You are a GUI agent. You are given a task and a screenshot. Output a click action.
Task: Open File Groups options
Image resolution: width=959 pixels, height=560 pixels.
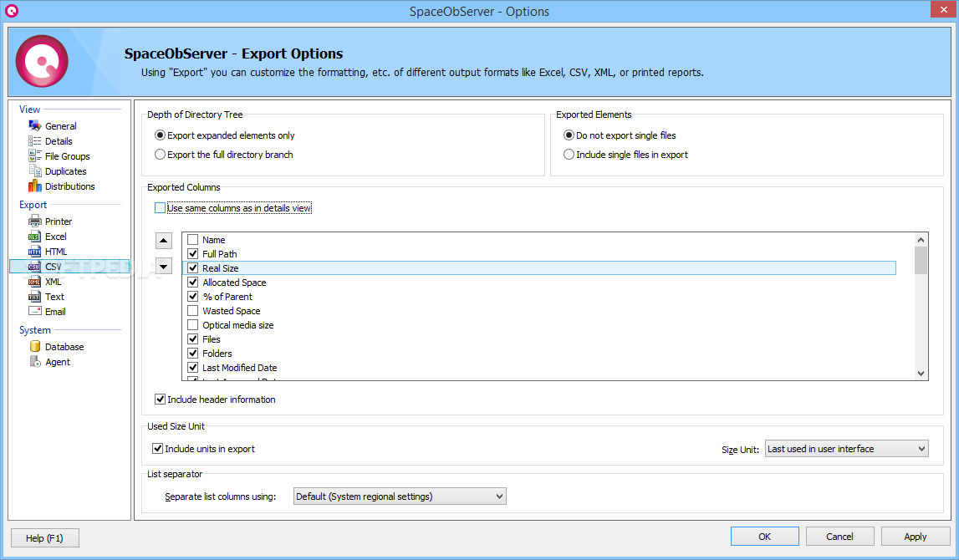point(67,156)
